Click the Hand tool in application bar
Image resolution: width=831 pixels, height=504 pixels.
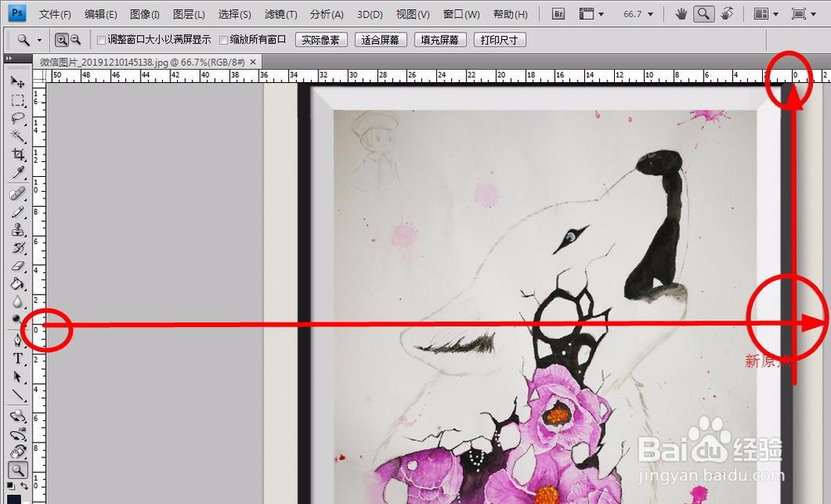point(681,14)
